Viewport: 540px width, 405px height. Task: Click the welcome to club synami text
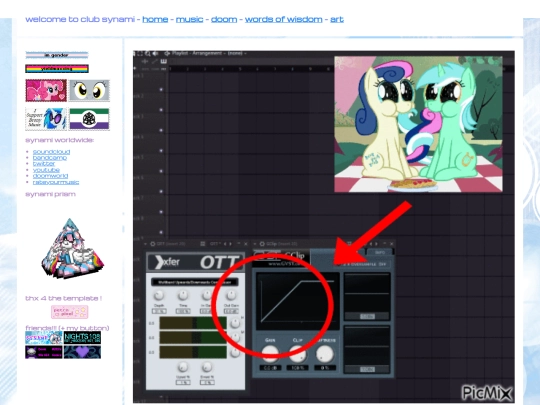pos(80,19)
